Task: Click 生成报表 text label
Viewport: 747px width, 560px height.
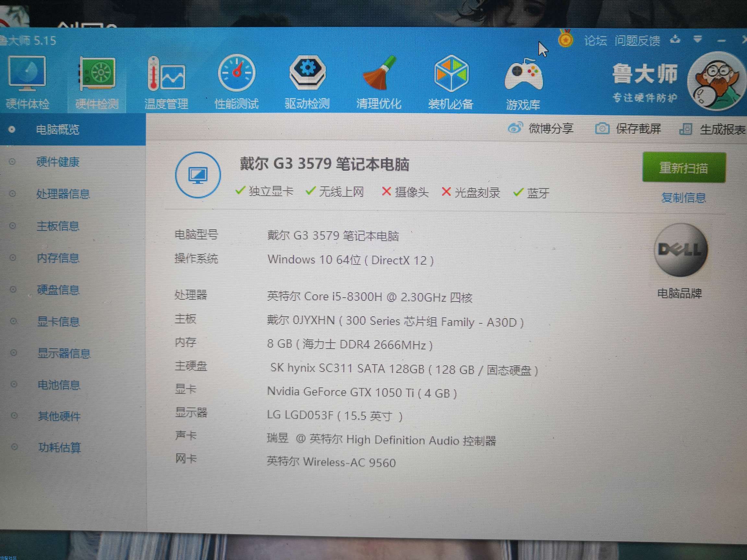Action: 722,130
